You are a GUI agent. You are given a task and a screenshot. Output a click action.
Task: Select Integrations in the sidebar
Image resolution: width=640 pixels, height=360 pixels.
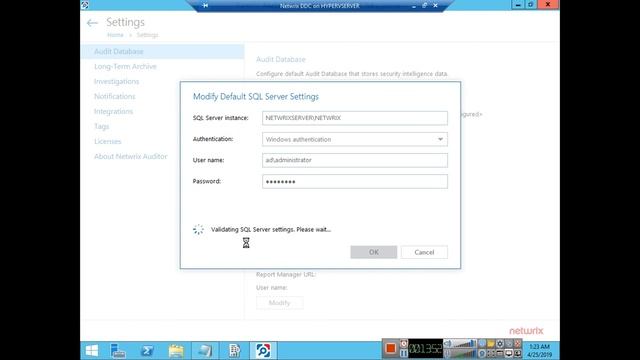pyautogui.click(x=113, y=111)
